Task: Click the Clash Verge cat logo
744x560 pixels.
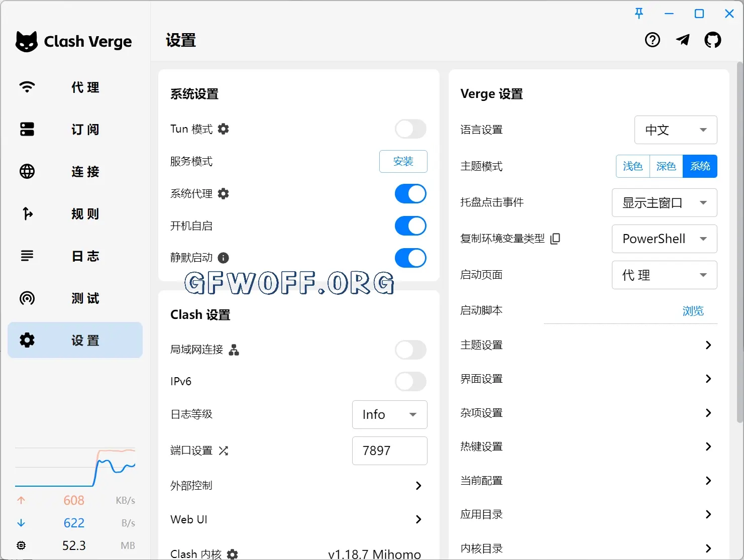Action: coord(27,41)
